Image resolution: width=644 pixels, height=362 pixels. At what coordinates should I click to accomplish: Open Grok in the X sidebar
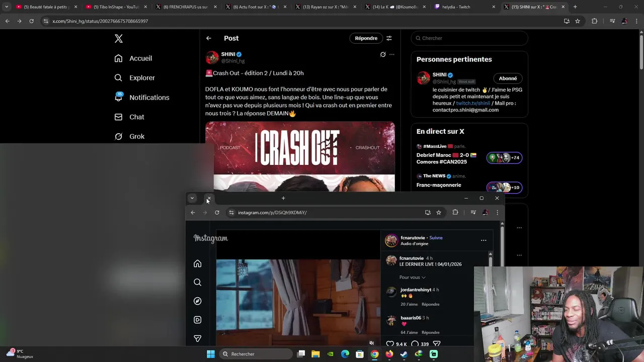click(x=129, y=136)
